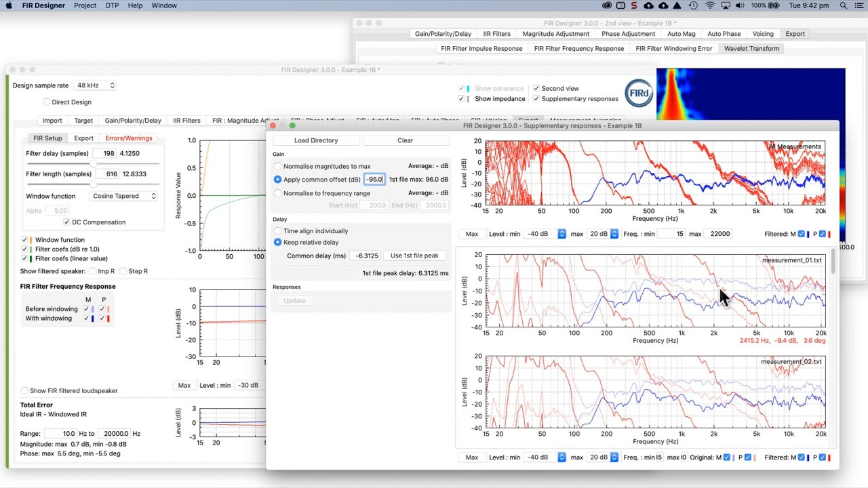
Task: Open the Time Machine menu bar icon
Action: tap(693, 5)
